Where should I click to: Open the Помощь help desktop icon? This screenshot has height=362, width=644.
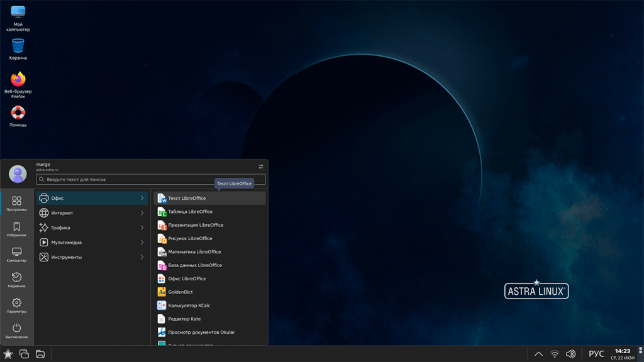click(x=18, y=116)
